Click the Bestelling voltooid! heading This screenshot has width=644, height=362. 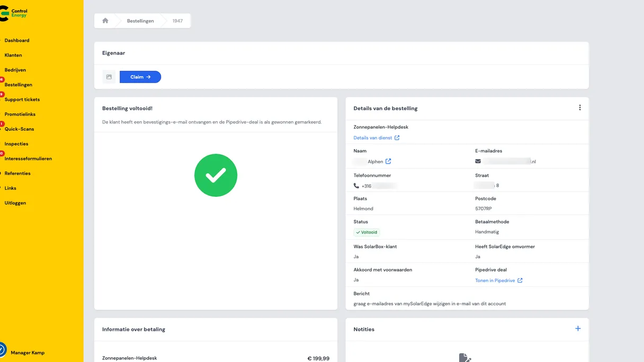coord(127,108)
